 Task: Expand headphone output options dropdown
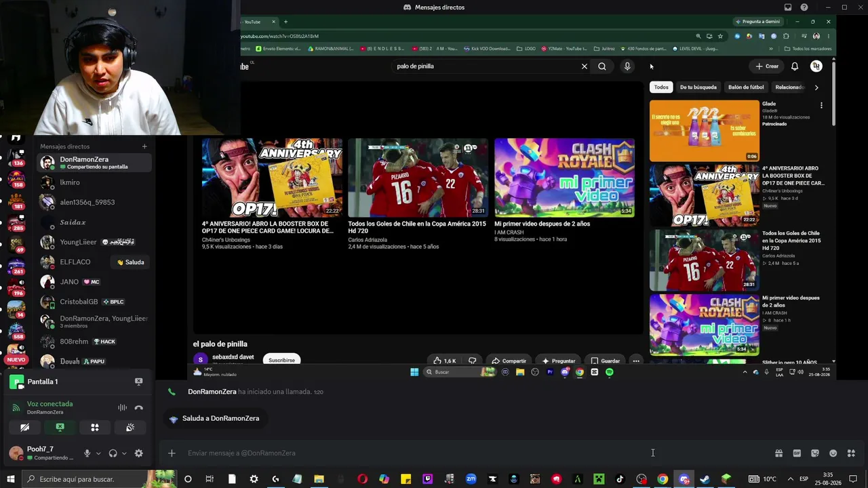coord(124,453)
